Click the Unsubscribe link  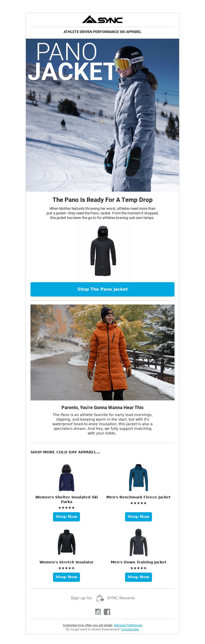point(130,629)
